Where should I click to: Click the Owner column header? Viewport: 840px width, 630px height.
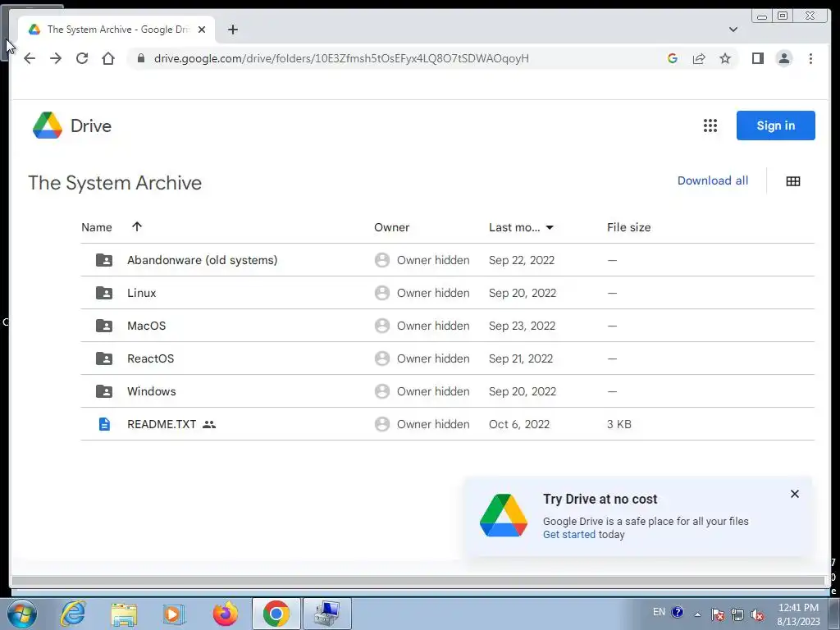[391, 227]
